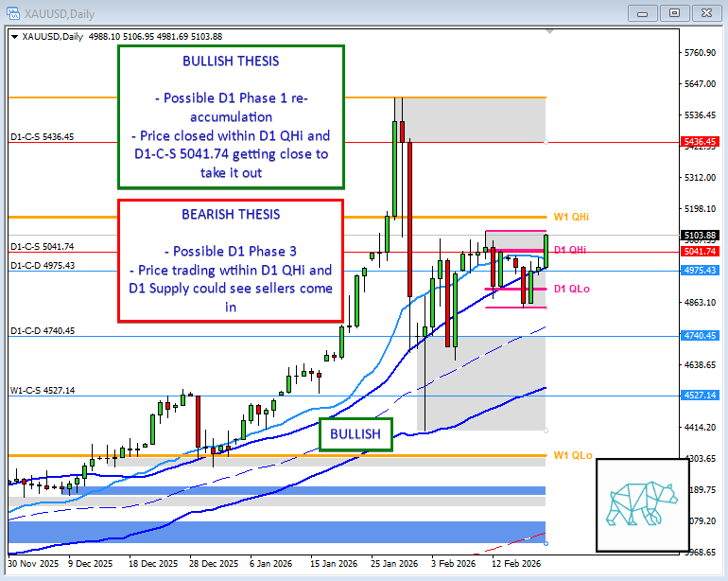This screenshot has width=728, height=581.
Task: Select the orange W1 QHi label
Action: pos(571,217)
